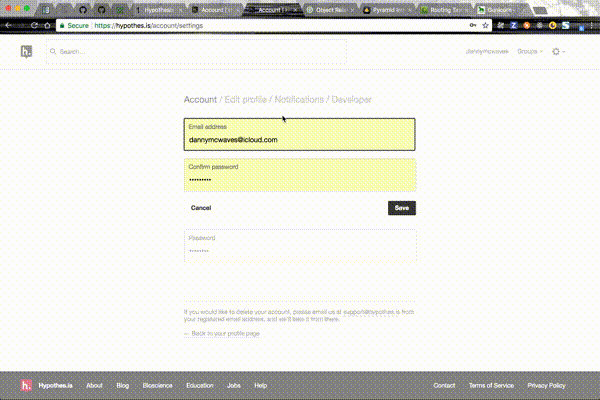Open the Help footer link
Image resolution: width=600 pixels, height=400 pixels.
[261, 385]
